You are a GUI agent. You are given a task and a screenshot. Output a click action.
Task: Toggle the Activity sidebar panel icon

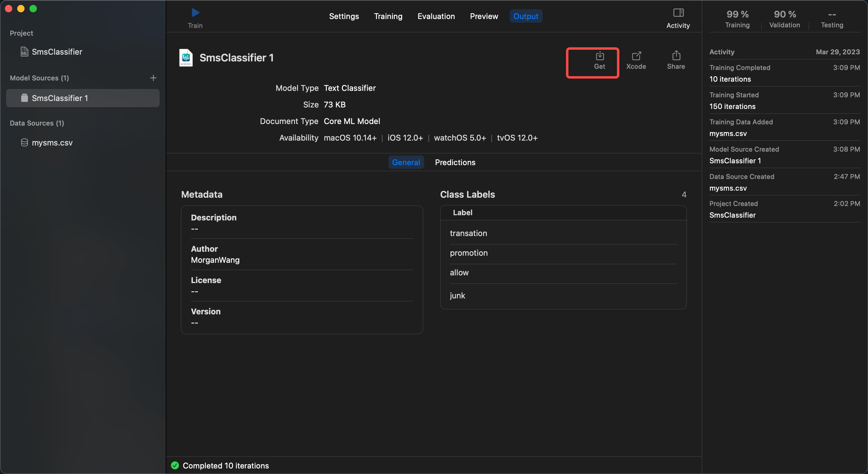point(678,14)
